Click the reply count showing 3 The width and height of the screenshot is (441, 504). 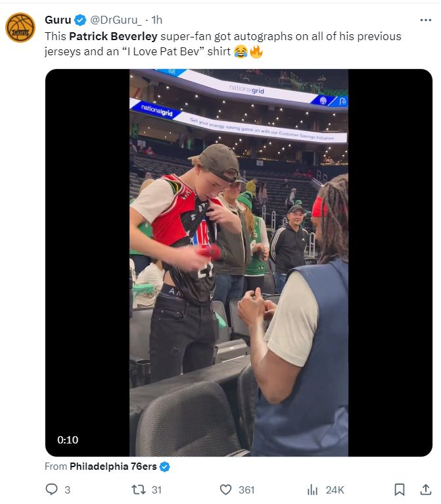68,490
